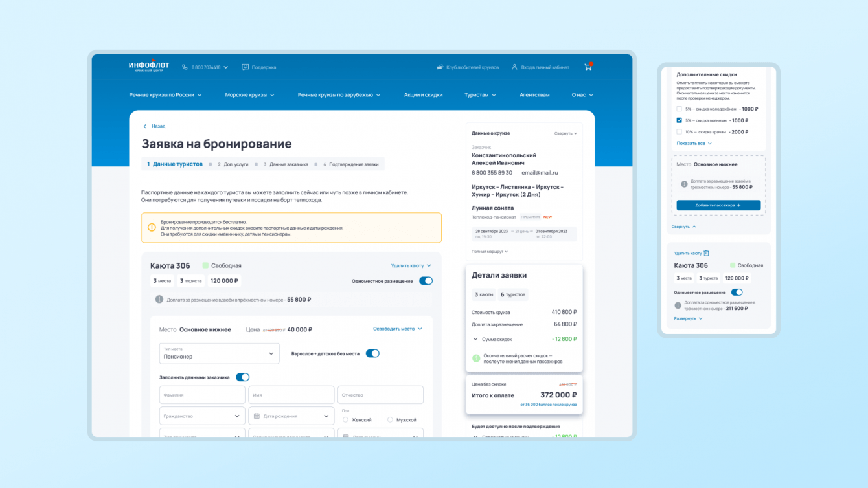Open the shopping cart icon
This screenshot has width=868, height=488.
pos(588,67)
